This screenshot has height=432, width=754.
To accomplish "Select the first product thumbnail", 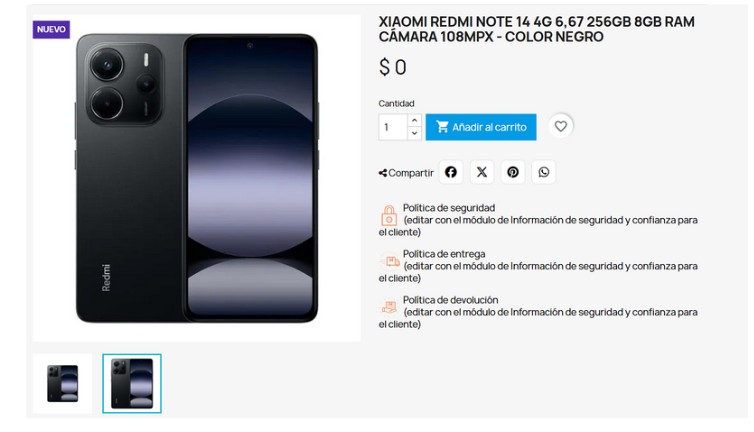I will point(63,383).
